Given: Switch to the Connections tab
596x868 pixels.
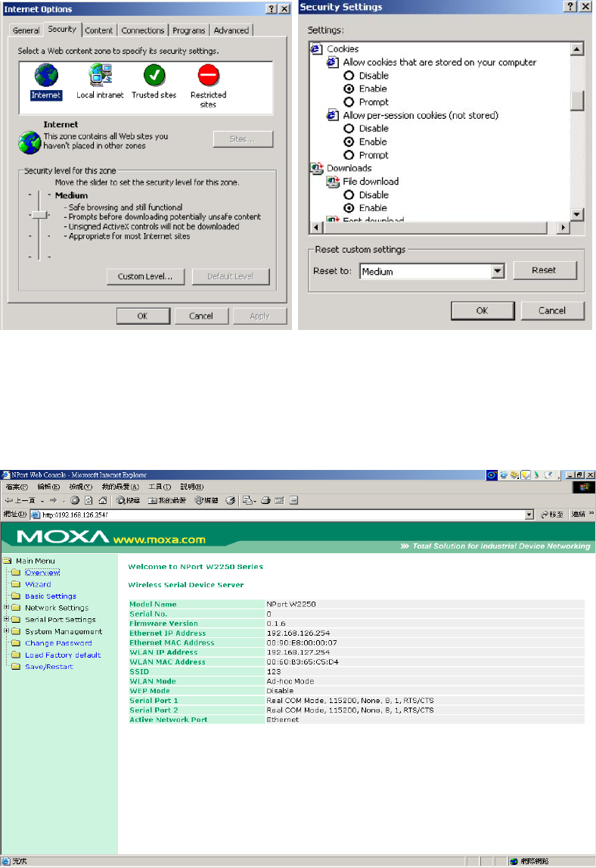Looking at the screenshot, I should (143, 30).
